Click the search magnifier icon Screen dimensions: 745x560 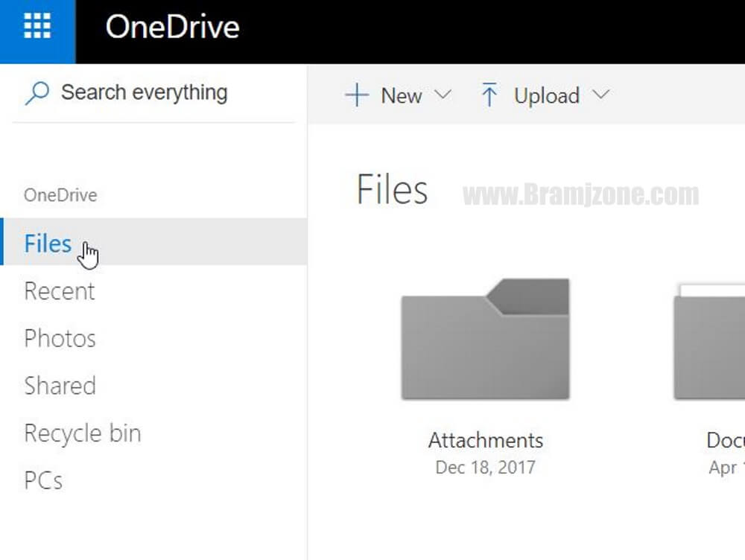pyautogui.click(x=37, y=93)
